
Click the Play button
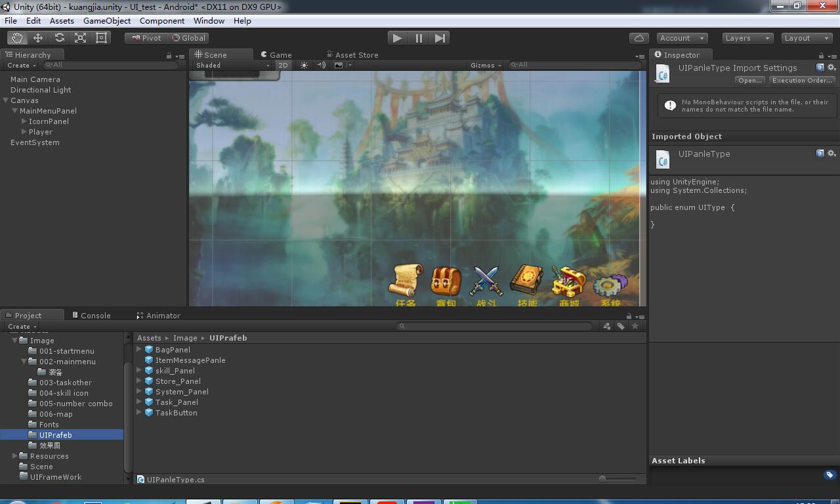[x=397, y=38]
